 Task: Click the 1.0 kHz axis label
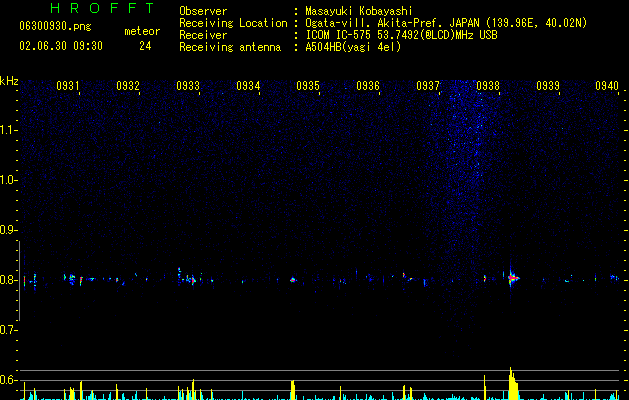[8, 180]
